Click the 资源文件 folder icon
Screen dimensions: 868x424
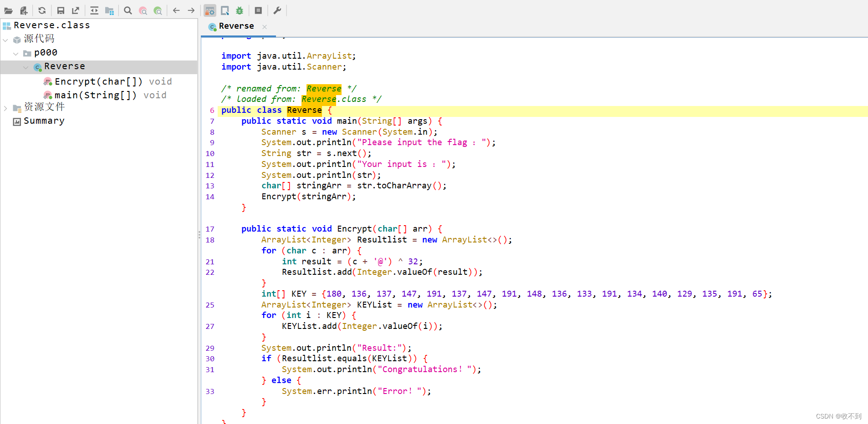pyautogui.click(x=17, y=108)
